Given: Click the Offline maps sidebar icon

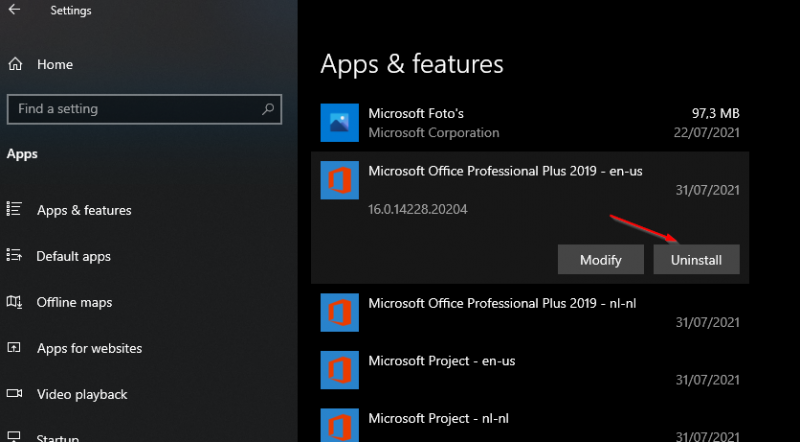Looking at the screenshot, I should click(15, 302).
